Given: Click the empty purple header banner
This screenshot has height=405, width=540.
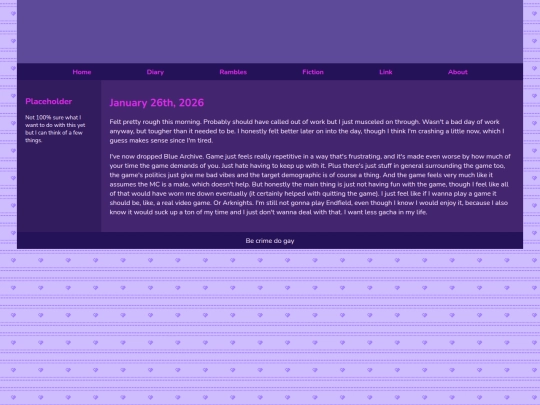Looking at the screenshot, I should [x=270, y=31].
